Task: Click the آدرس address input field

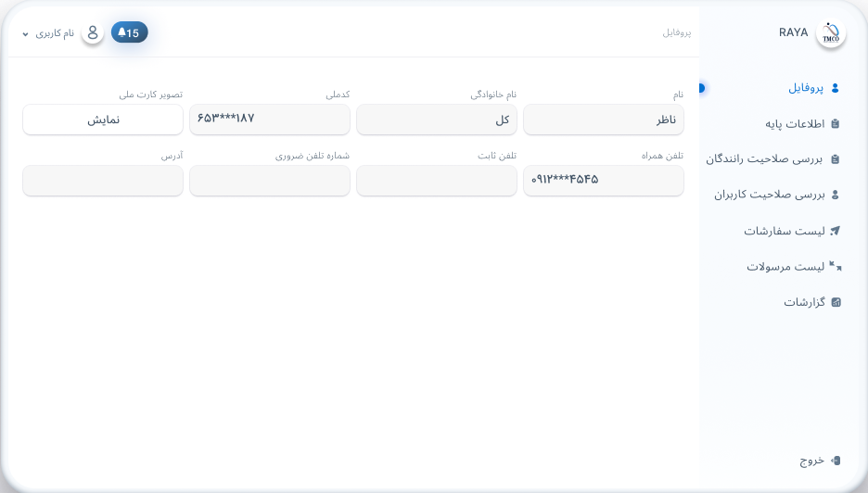Action: click(103, 181)
